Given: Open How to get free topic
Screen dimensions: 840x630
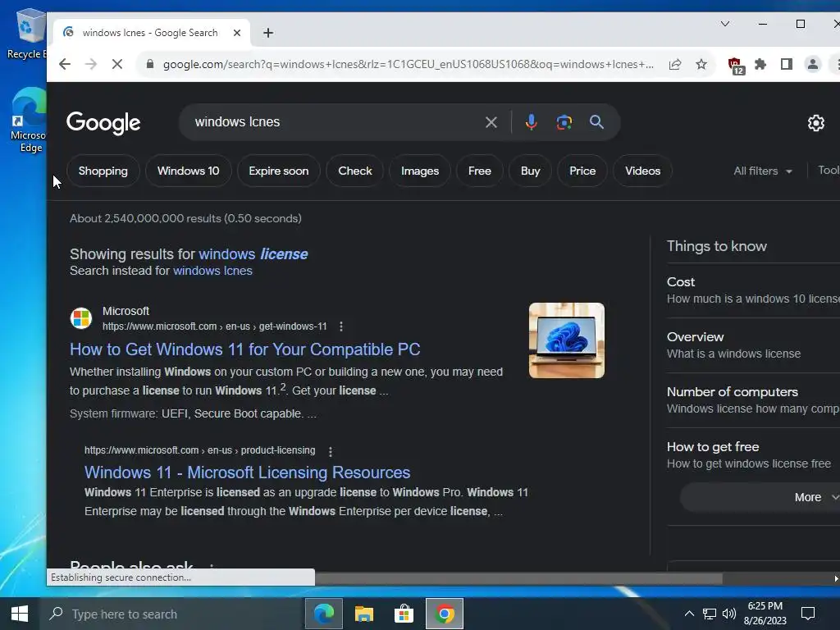Looking at the screenshot, I should (x=753, y=454).
